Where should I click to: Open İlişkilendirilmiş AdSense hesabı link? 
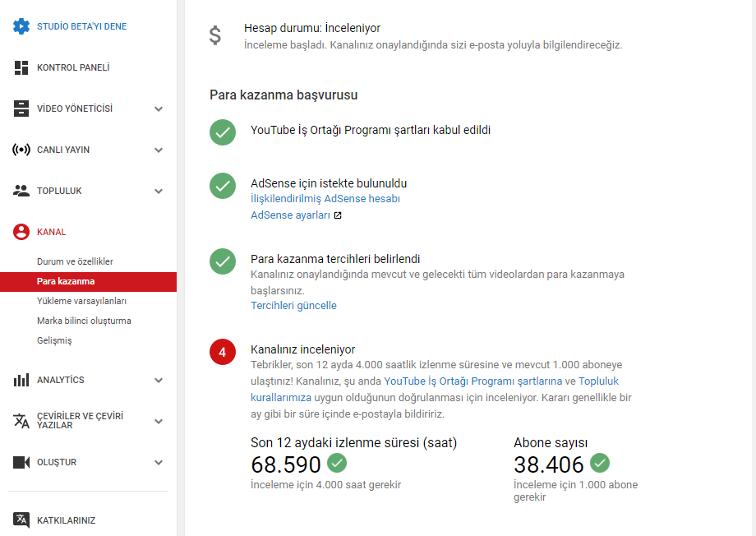325,199
